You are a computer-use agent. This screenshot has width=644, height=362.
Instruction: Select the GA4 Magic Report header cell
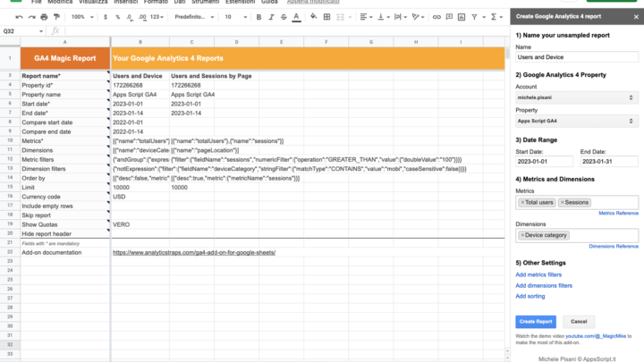point(65,58)
